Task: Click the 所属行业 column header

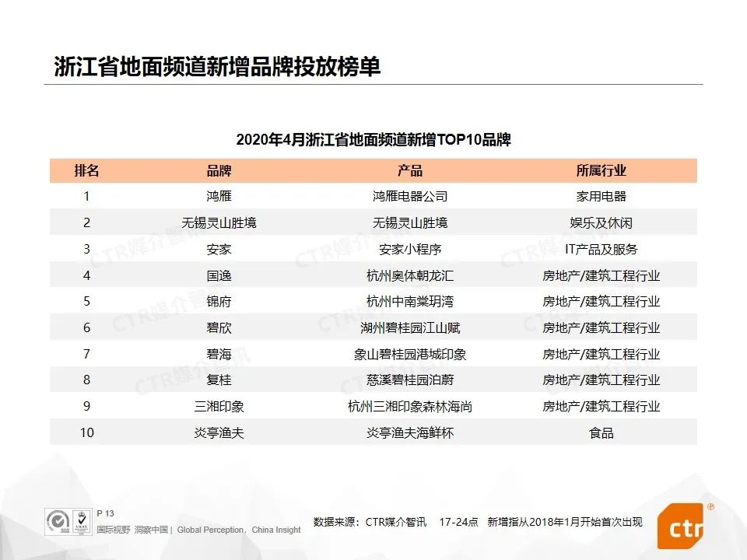Action: pos(601,171)
